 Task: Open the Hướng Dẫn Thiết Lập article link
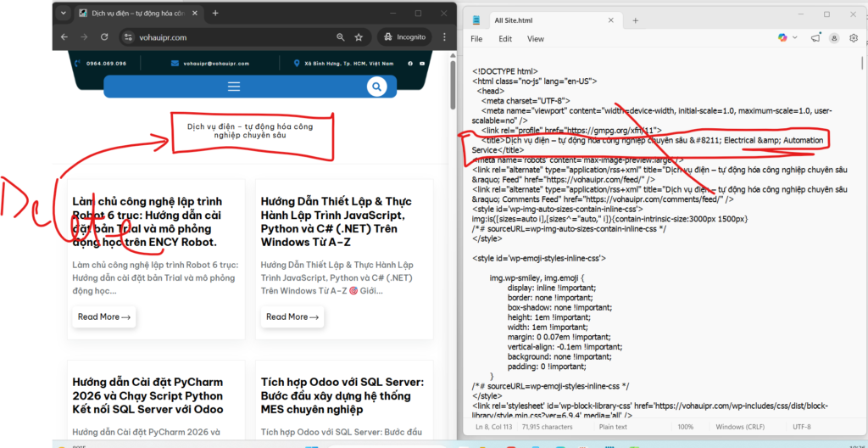pos(336,216)
